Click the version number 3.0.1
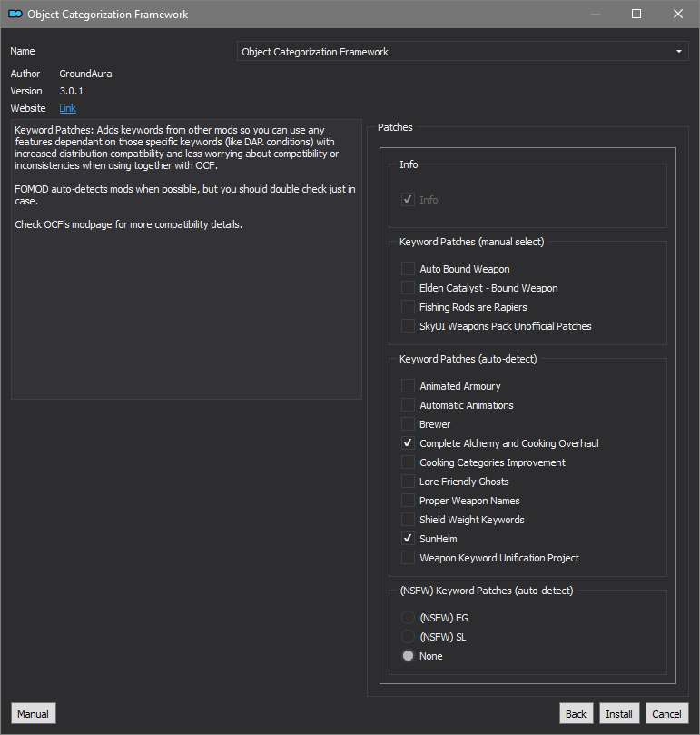Screen dimensions: 700x735 (71, 91)
